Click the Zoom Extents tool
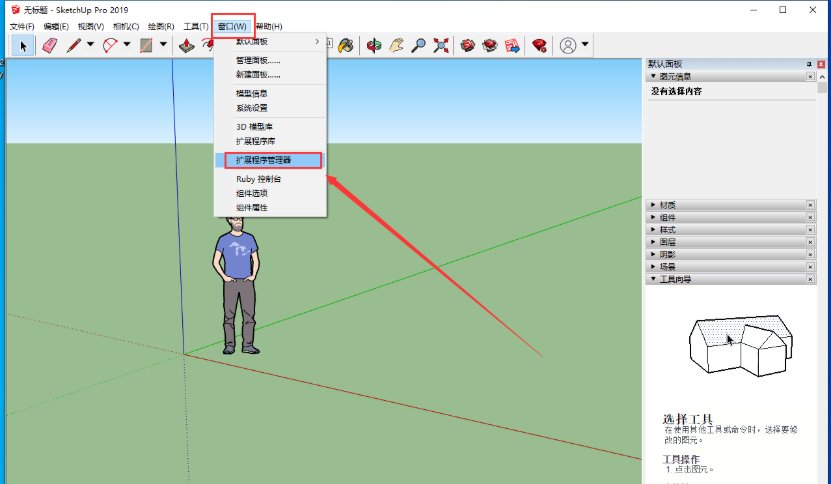This screenshot has height=484, width=831. click(x=441, y=46)
